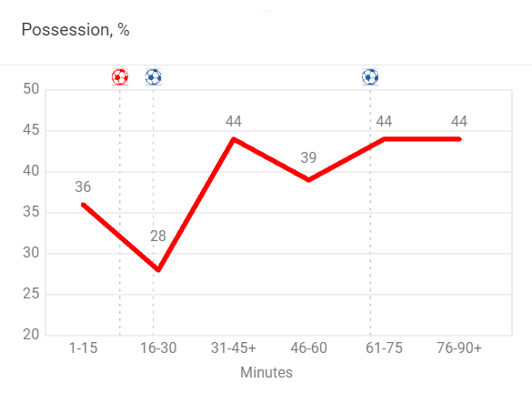
Task: Click the 50 value on y-axis
Action: 31,89
